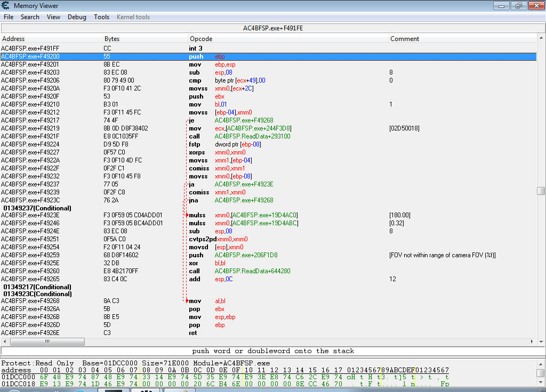The height and width of the screenshot is (392, 546).
Task: Open the Debug menu
Action: 77,17
